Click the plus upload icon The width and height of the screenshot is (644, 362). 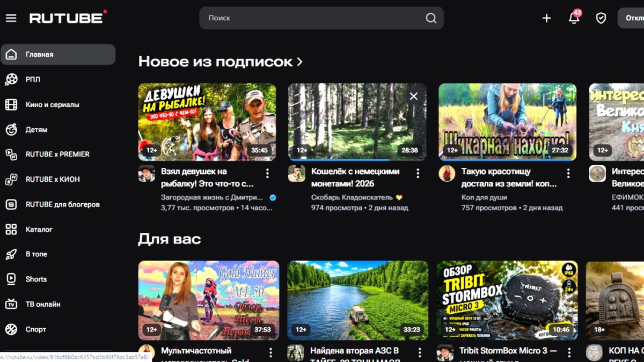click(546, 18)
